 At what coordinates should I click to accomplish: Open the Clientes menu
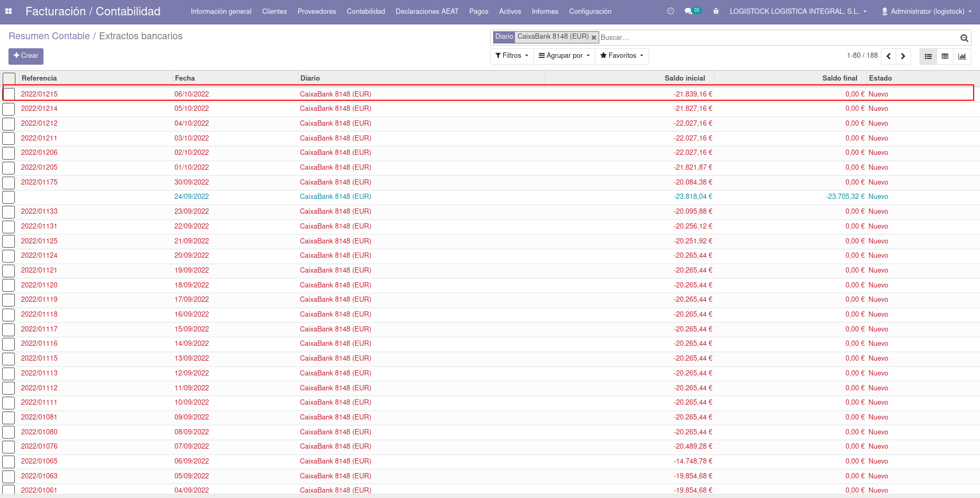click(275, 11)
